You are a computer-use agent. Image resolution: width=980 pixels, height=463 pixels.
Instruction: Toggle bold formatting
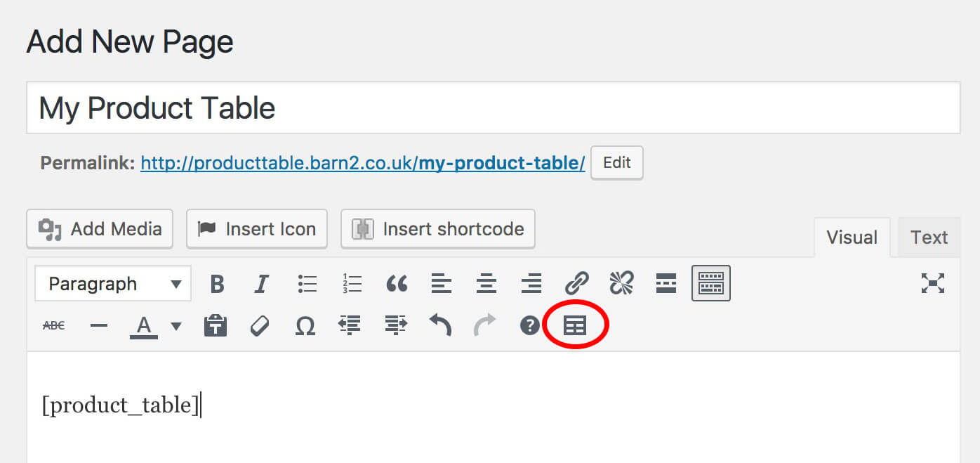tap(217, 284)
